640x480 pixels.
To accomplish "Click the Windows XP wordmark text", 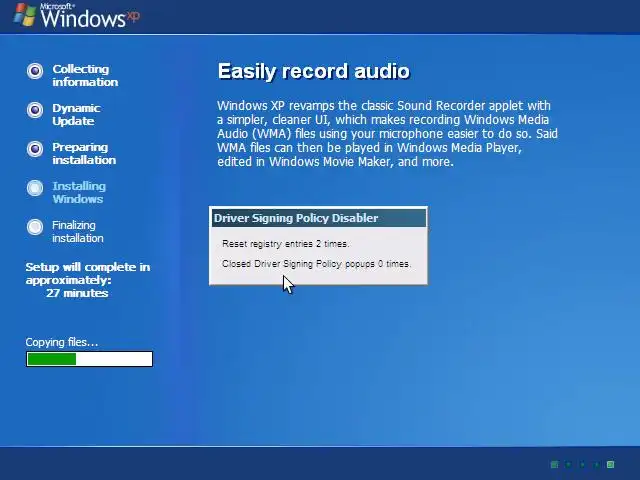I will coord(90,16).
